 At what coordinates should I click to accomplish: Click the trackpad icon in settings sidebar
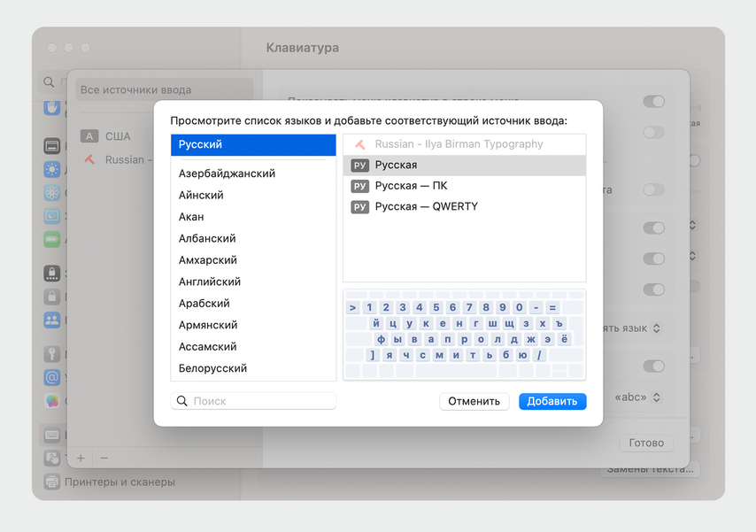[x=51, y=458]
